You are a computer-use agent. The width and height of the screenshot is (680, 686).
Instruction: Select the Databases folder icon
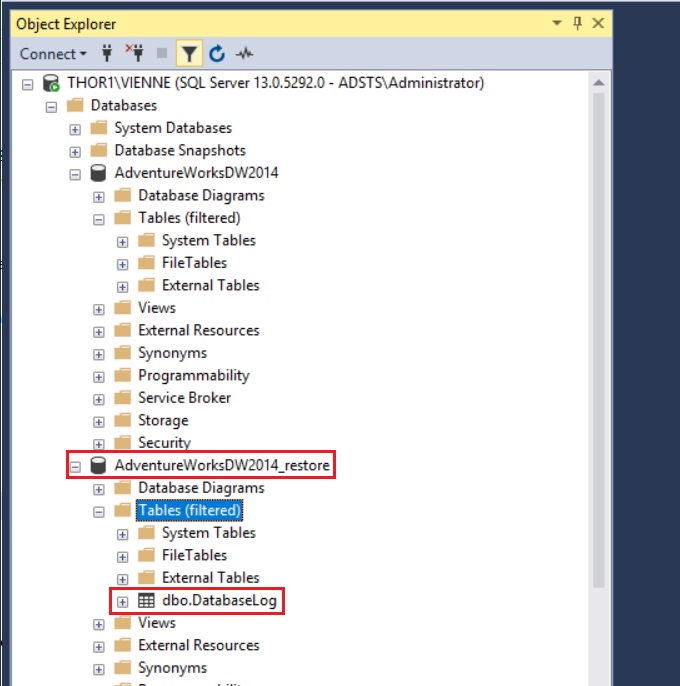pos(75,105)
